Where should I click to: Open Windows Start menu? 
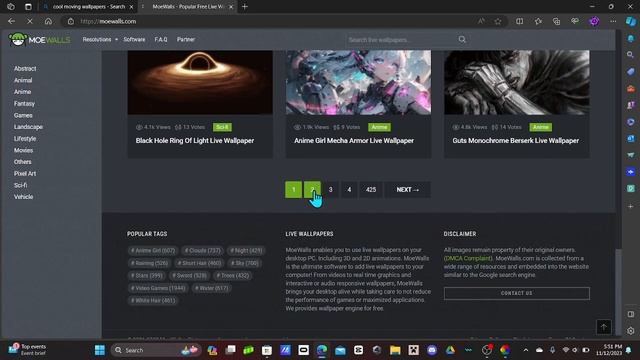100,350
